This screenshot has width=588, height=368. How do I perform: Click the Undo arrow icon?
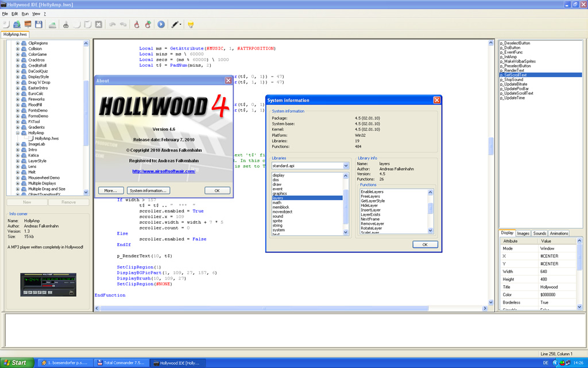click(x=113, y=24)
